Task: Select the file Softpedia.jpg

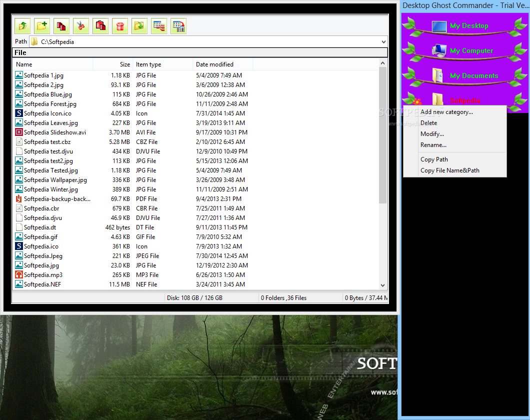Action: (41, 265)
